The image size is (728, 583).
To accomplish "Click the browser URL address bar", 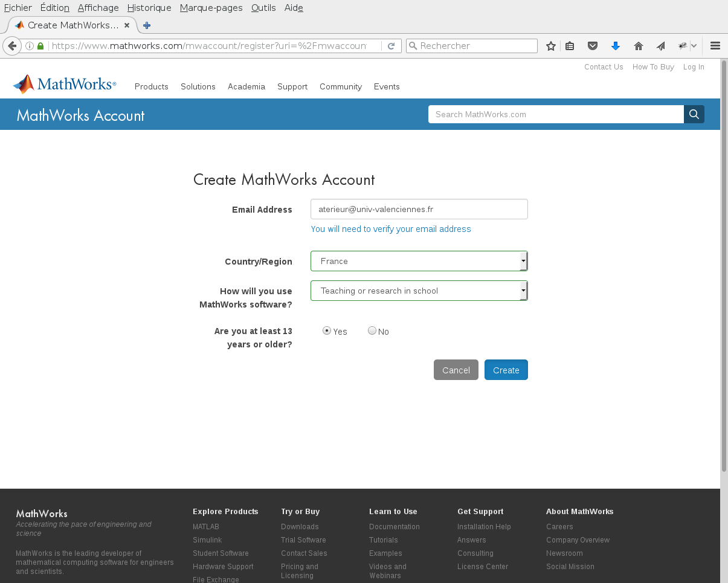I will [x=208, y=46].
